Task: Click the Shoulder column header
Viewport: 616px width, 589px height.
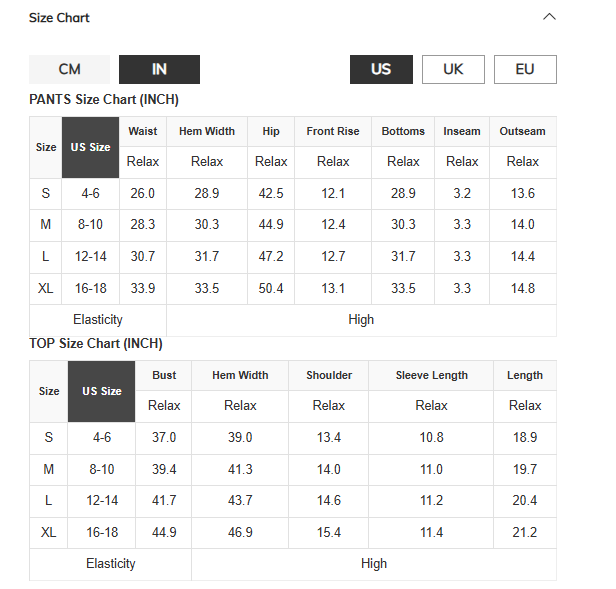Action: [329, 375]
